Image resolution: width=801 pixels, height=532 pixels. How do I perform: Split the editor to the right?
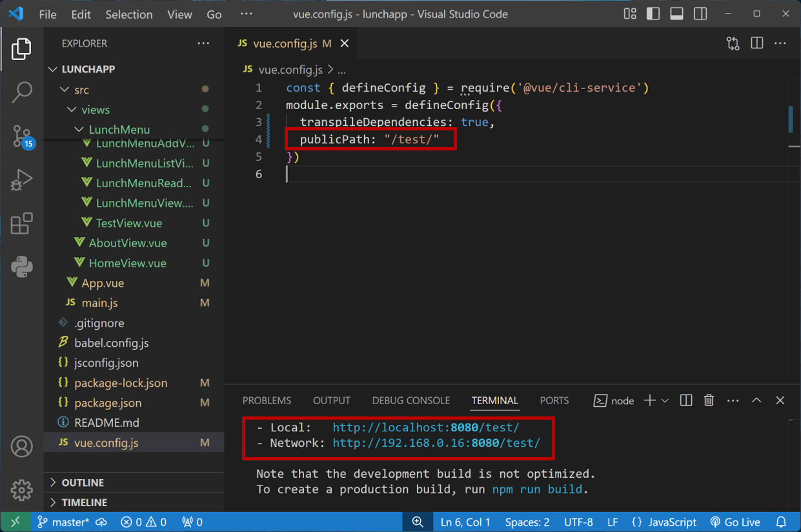(x=757, y=43)
